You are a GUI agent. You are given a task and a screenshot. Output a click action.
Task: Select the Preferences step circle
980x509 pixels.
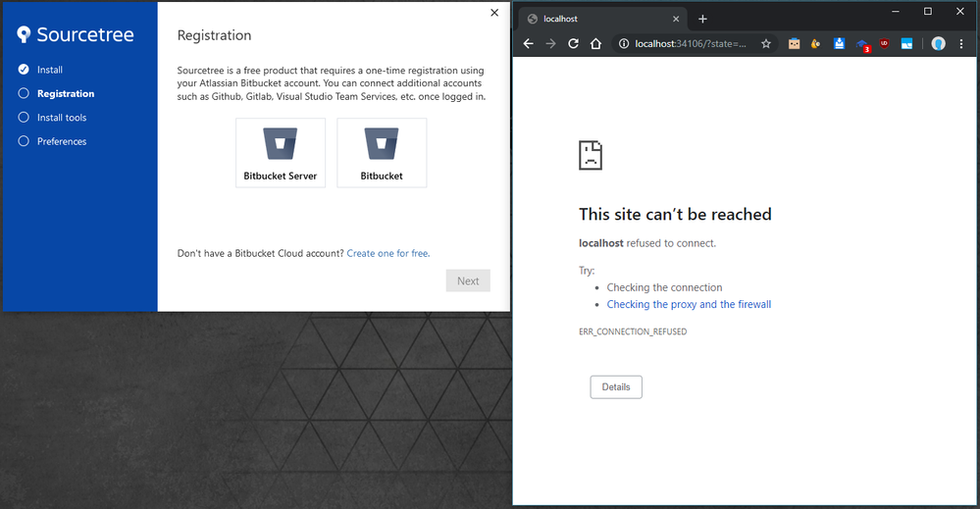(24, 141)
